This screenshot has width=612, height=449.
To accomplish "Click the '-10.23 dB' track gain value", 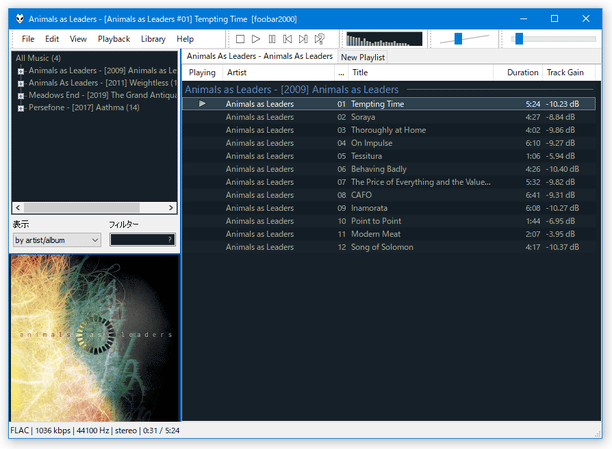I will tap(562, 104).
